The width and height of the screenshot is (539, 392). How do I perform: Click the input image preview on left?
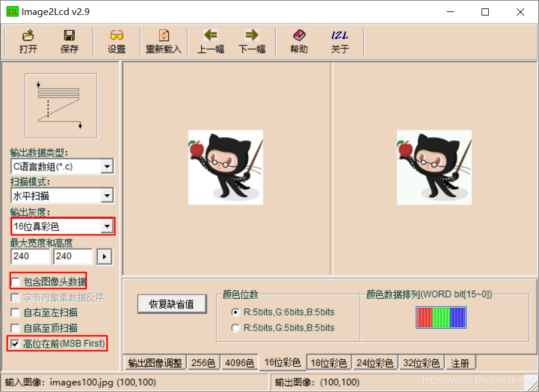pos(226,167)
